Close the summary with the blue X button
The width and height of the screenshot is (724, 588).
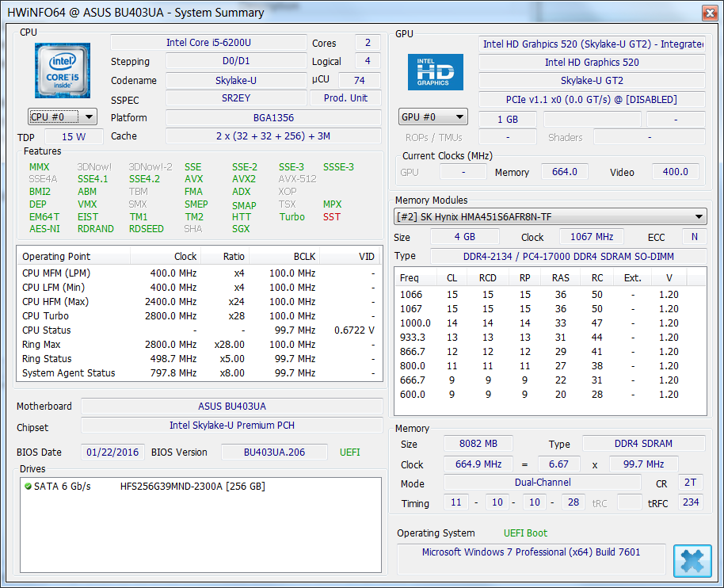pos(692,561)
